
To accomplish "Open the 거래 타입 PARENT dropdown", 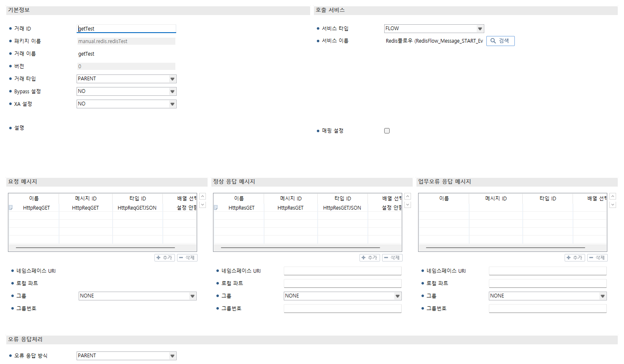I will point(126,79).
